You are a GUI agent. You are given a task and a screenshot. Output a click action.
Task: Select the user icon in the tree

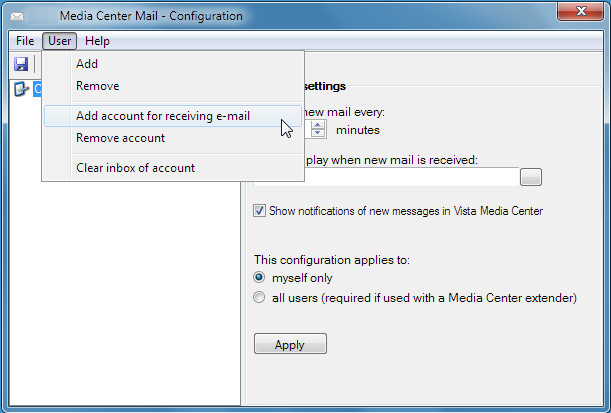(21, 89)
